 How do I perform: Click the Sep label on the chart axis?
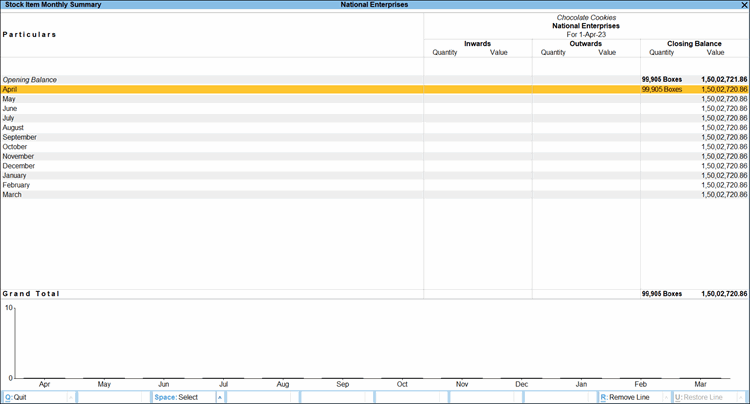(x=342, y=384)
